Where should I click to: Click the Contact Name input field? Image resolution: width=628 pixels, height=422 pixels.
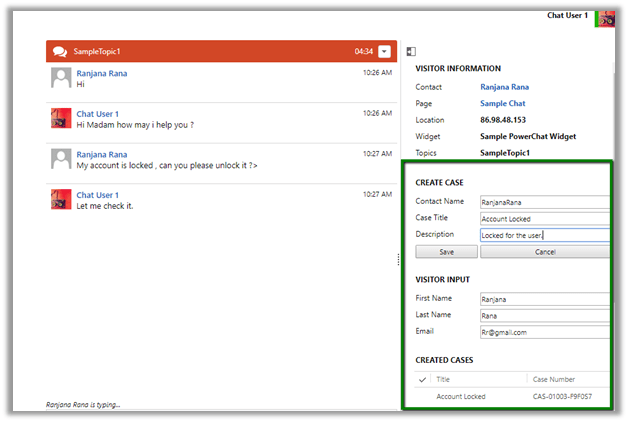pos(544,202)
